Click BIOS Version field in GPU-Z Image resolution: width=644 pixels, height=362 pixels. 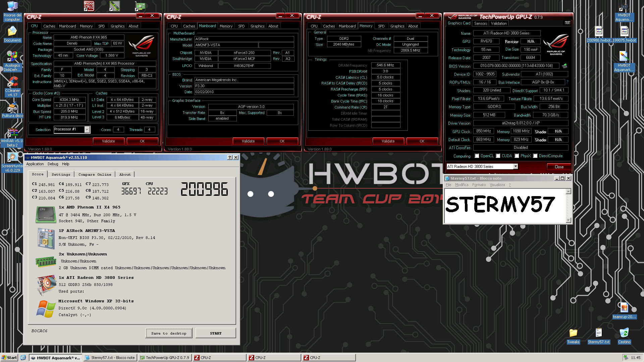click(516, 66)
